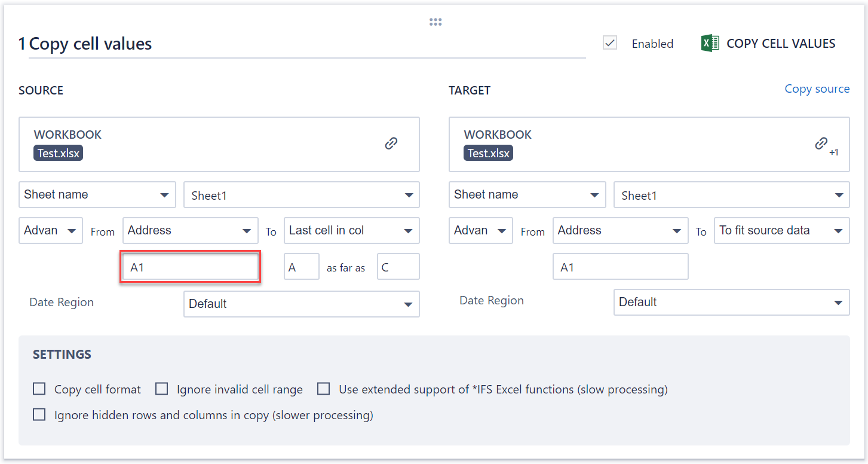Image resolution: width=868 pixels, height=464 pixels.
Task: Expand source Date Region Default dropdown
Action: pyautogui.click(x=302, y=304)
